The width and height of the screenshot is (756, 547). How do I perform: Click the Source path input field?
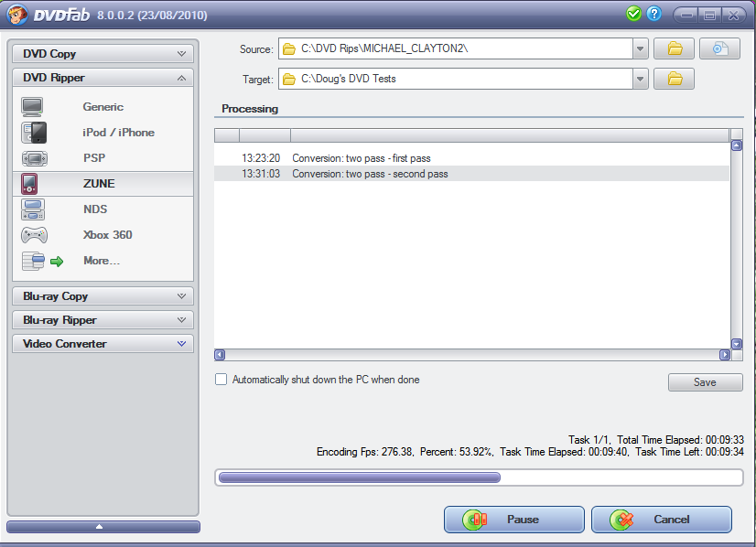click(x=455, y=48)
